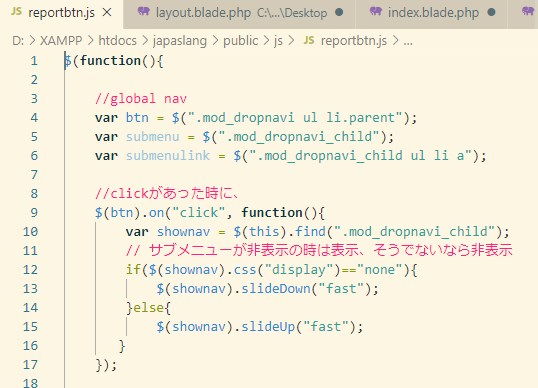Click line number 12 in gutter
This screenshot has height=388, width=538.
(30, 269)
